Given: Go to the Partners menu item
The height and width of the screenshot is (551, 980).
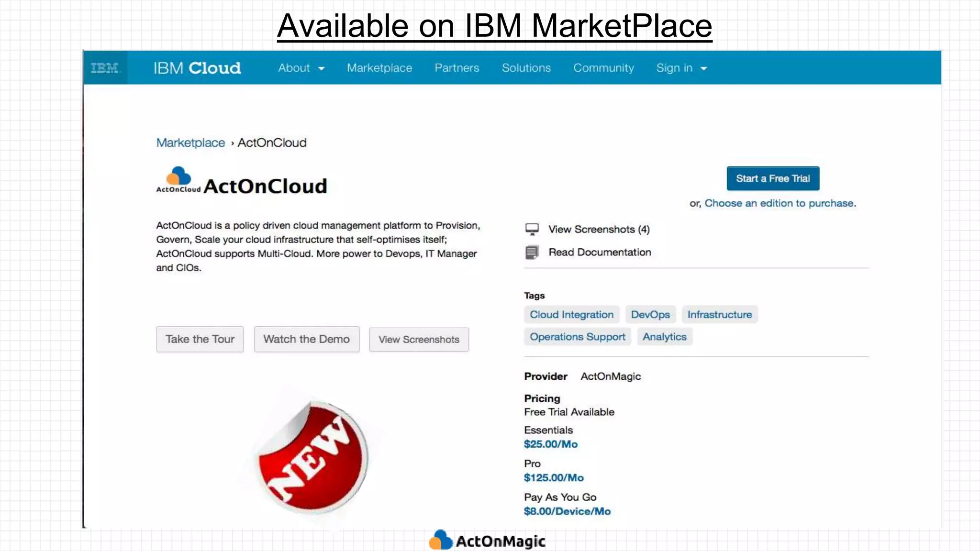Looking at the screenshot, I should (x=457, y=68).
